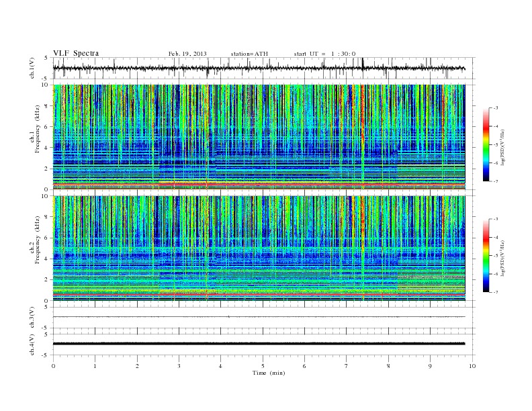The height and width of the screenshot is (411, 532).
Task: Click the ch.1 spectrogram panel
Action: 259,137
